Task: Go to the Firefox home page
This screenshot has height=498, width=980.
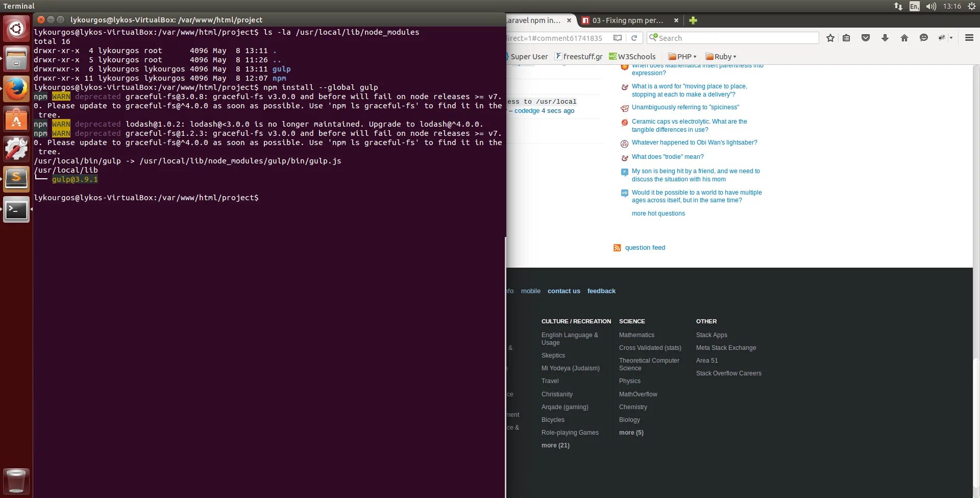Action: (904, 38)
